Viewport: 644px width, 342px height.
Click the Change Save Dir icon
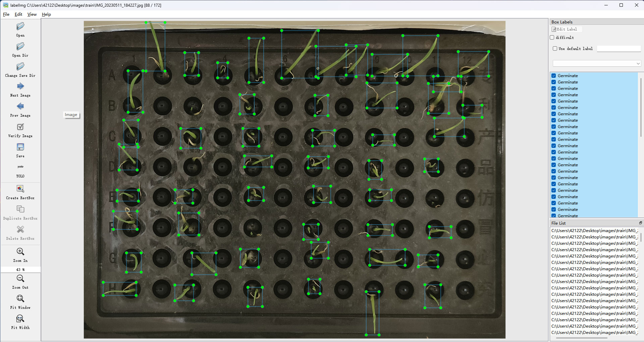[x=20, y=67]
